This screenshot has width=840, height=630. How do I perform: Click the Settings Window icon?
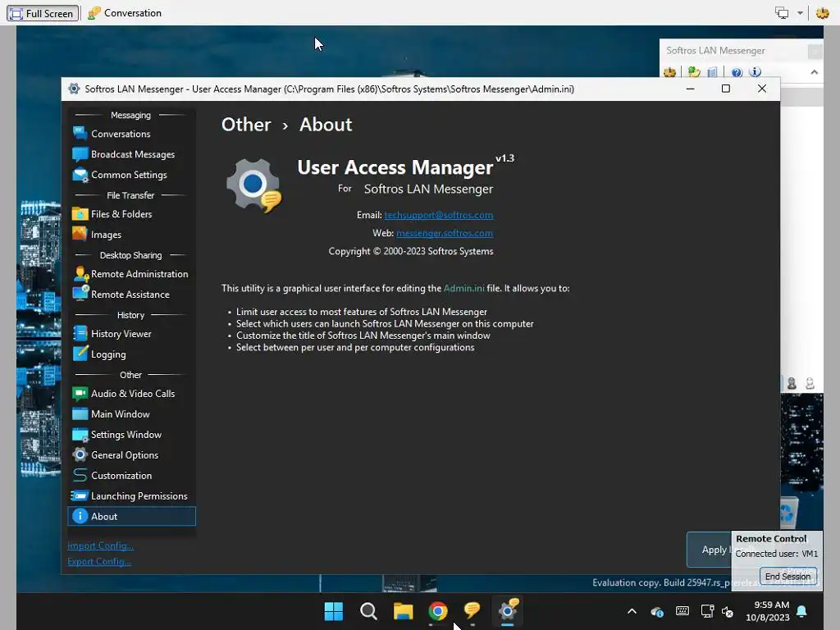click(x=80, y=435)
